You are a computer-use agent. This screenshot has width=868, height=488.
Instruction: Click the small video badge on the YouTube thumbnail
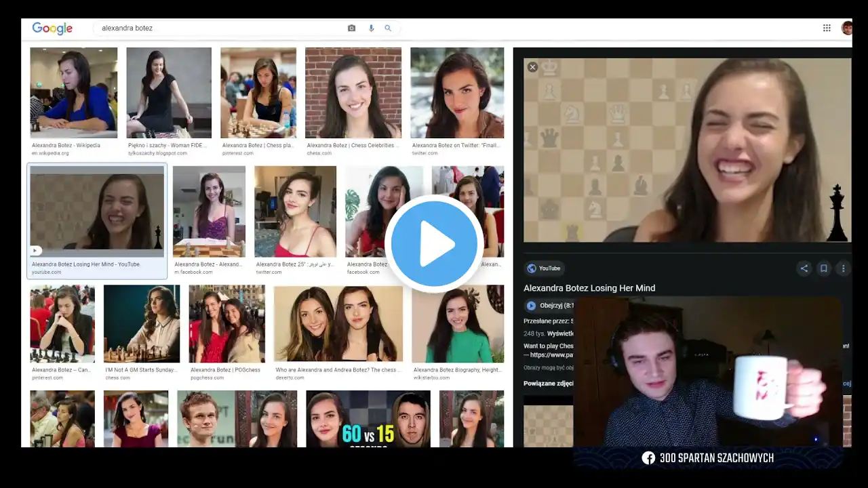(x=36, y=251)
